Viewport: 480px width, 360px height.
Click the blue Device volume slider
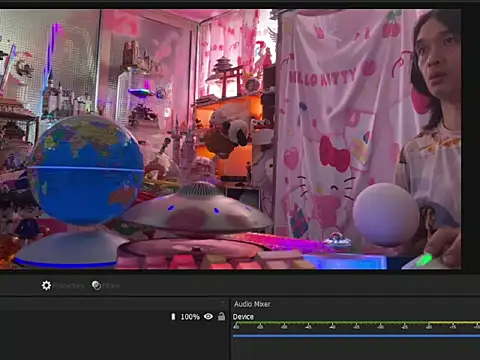coord(356,336)
